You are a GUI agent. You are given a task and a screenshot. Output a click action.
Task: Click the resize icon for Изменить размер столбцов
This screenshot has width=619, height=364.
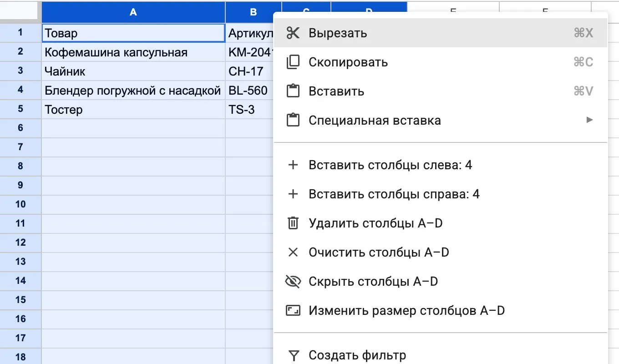coord(293,310)
